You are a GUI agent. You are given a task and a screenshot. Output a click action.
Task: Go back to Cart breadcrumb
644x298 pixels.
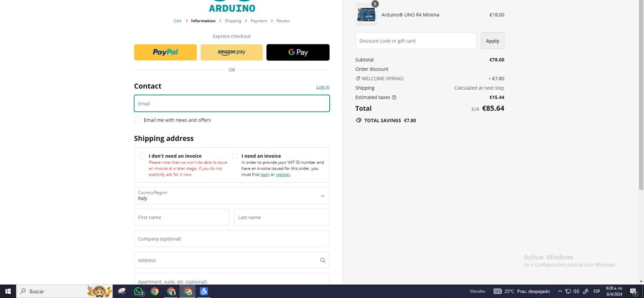point(178,21)
